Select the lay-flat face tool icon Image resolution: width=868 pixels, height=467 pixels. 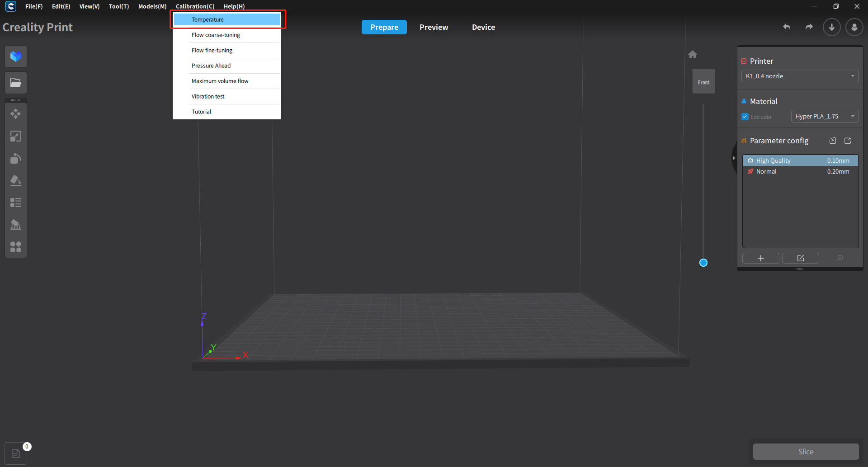(x=16, y=180)
